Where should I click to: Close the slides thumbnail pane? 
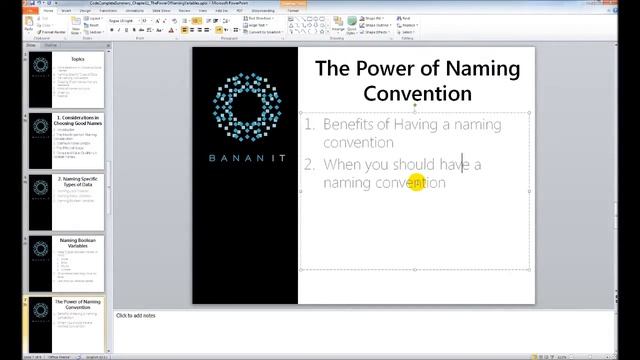108,45
